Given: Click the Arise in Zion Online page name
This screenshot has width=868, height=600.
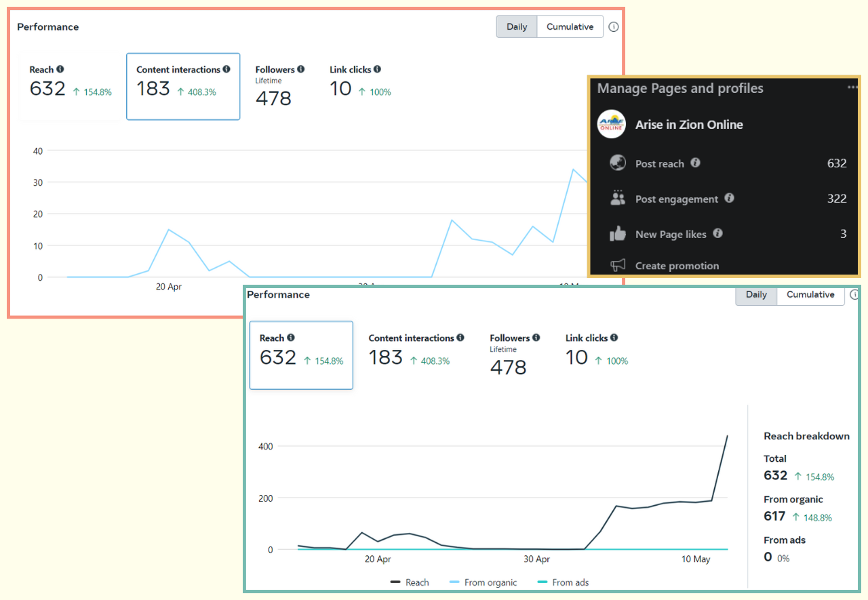Looking at the screenshot, I should 689,125.
